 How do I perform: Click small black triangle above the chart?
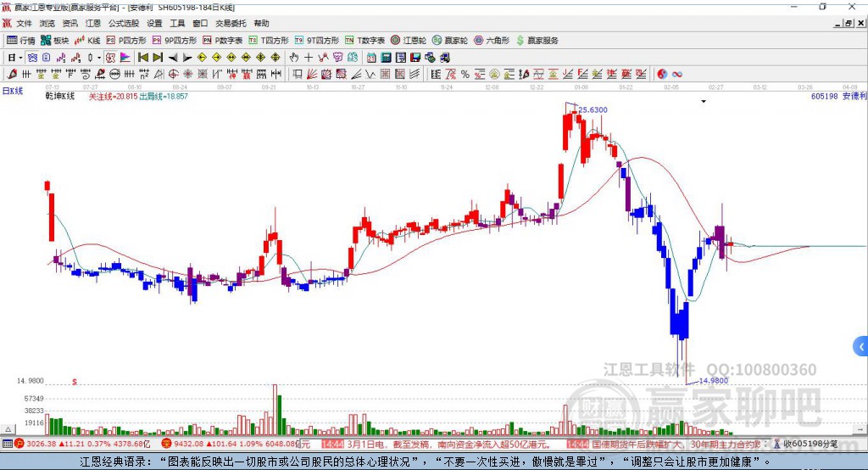704,102
